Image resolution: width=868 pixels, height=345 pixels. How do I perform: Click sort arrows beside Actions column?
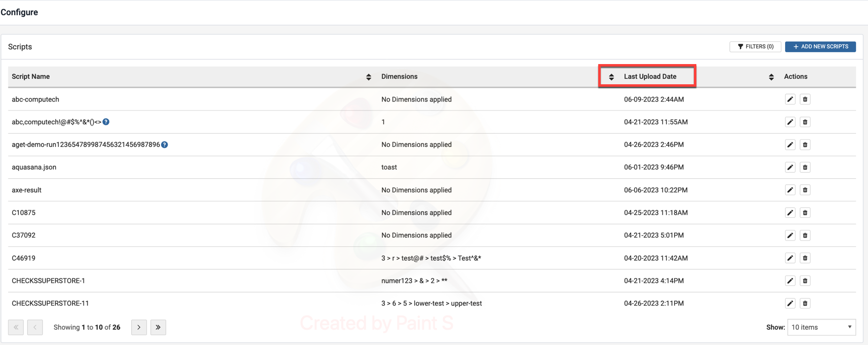771,77
